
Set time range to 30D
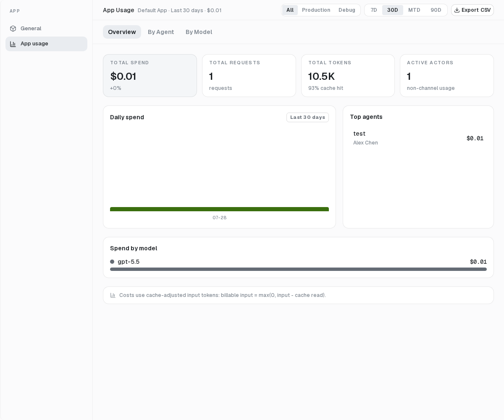pos(393,10)
